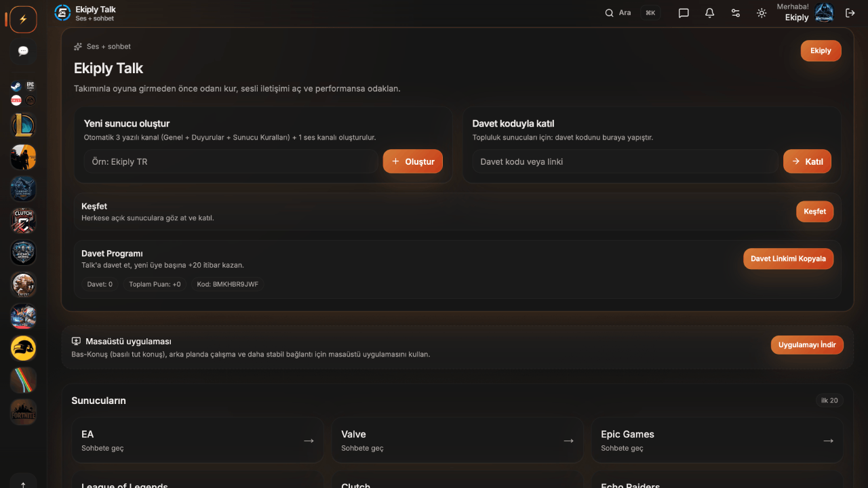Image resolution: width=868 pixels, height=488 pixels.
Task: Open 'Sohbete geç' under EA
Action: [102, 448]
